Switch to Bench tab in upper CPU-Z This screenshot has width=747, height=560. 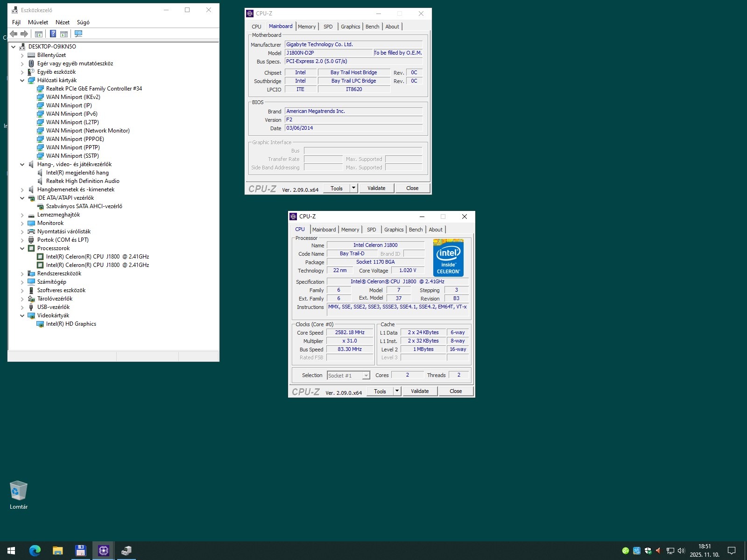372,27
